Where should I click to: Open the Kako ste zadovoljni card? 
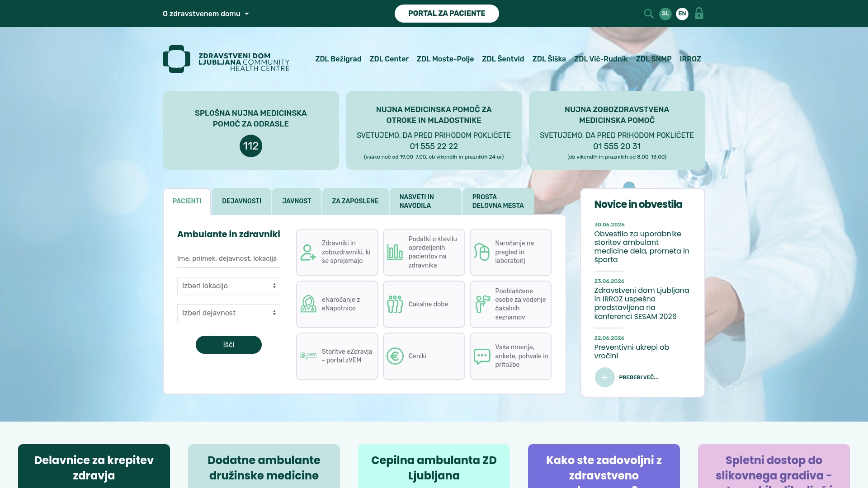604,466
